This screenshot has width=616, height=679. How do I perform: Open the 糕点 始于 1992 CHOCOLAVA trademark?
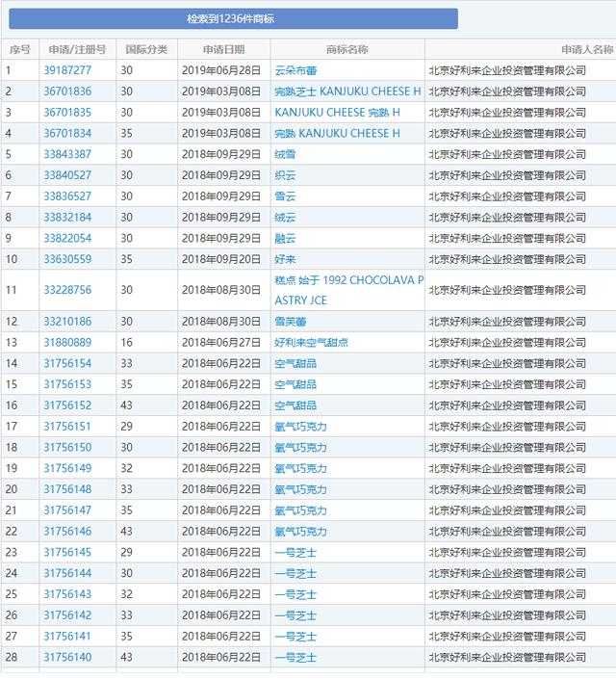349,290
